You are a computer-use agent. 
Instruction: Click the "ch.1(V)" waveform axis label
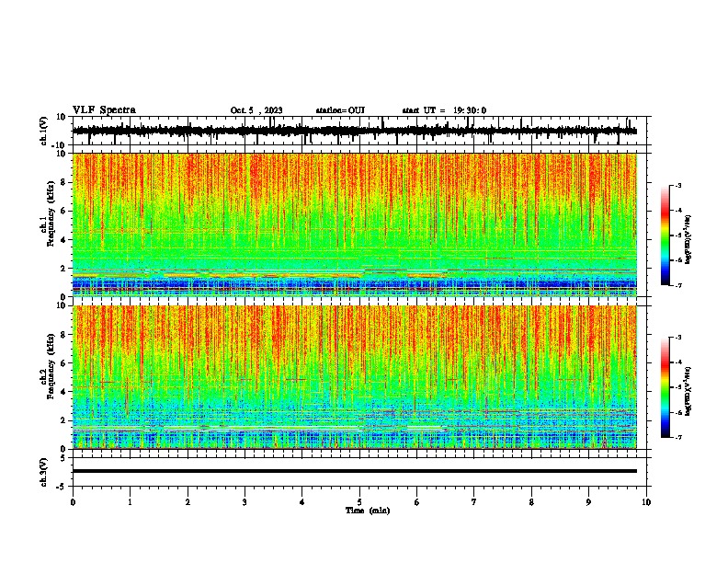44,131
